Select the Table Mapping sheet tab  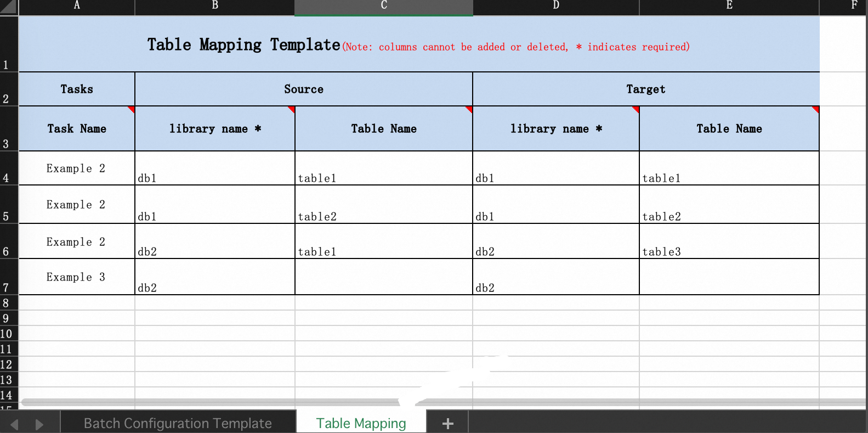click(x=361, y=423)
